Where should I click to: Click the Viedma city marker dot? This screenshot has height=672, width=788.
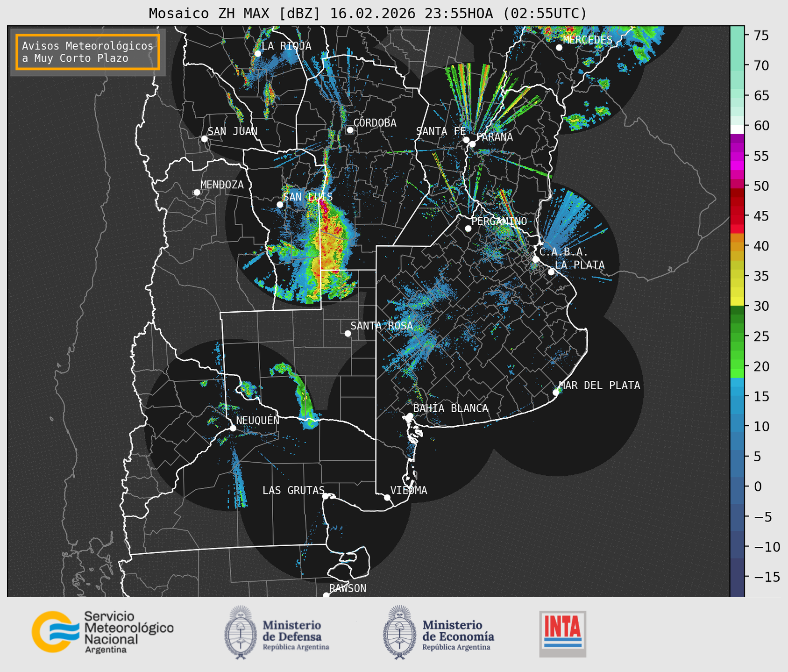tap(387, 497)
